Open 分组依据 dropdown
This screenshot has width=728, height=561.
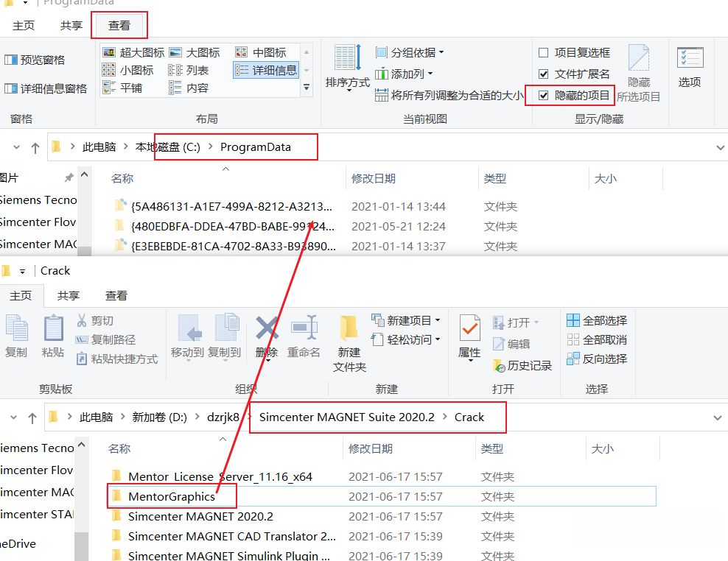pos(410,52)
